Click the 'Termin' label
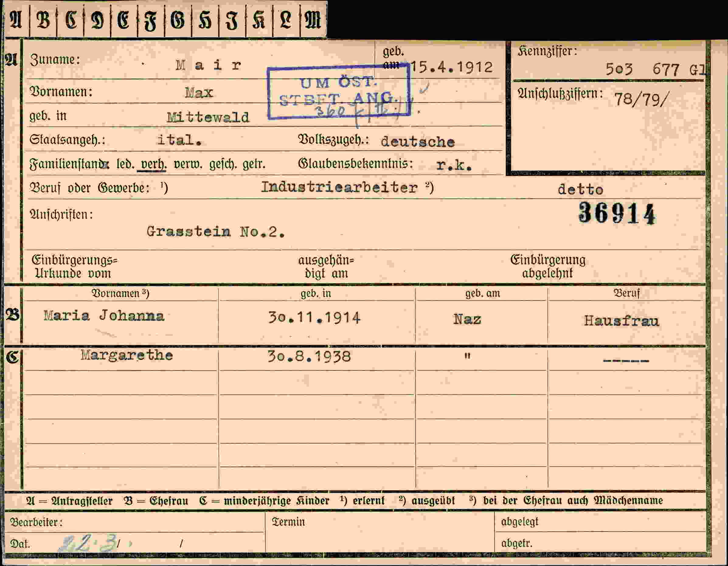Viewport: 728px width, 566px height. point(288,522)
